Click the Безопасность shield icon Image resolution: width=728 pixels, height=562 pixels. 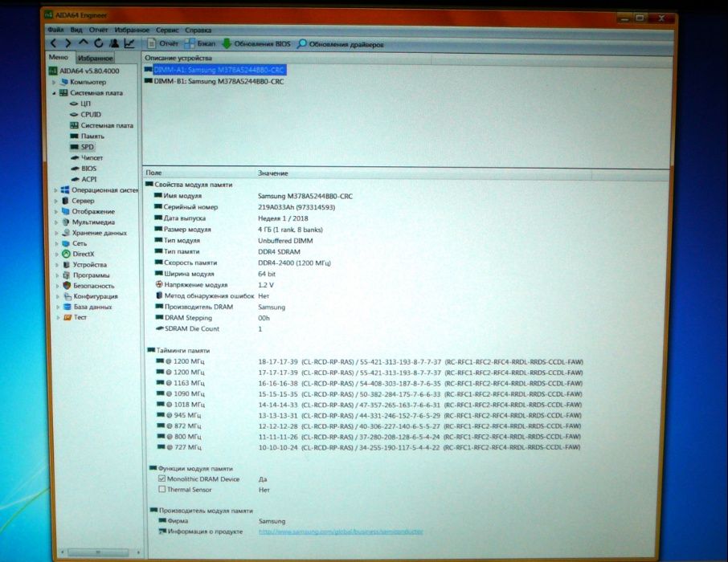[67, 285]
